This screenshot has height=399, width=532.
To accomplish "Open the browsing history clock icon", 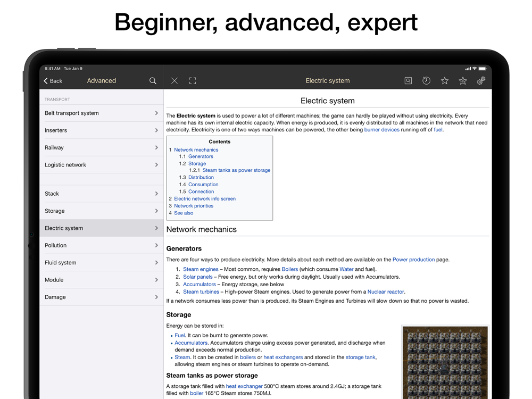I will click(427, 81).
